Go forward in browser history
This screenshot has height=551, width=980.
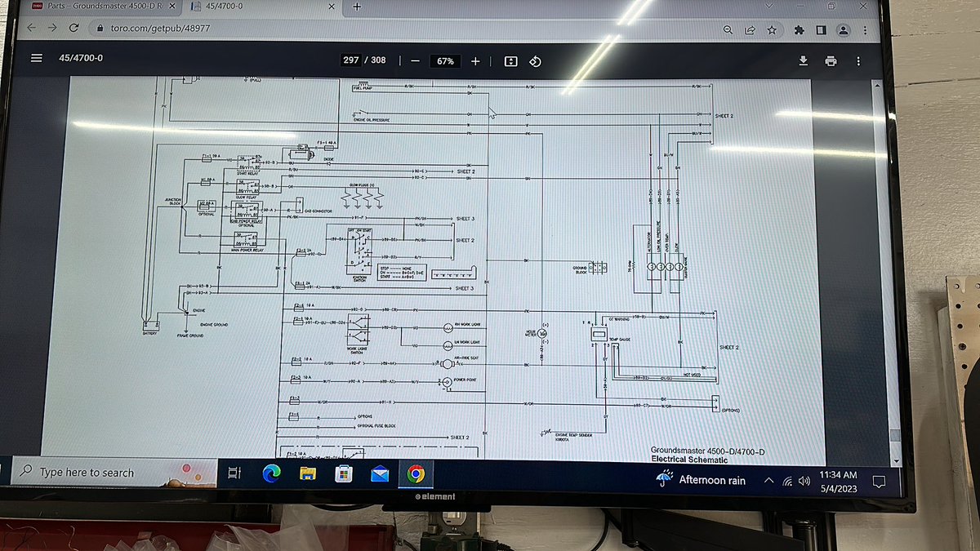point(53,27)
